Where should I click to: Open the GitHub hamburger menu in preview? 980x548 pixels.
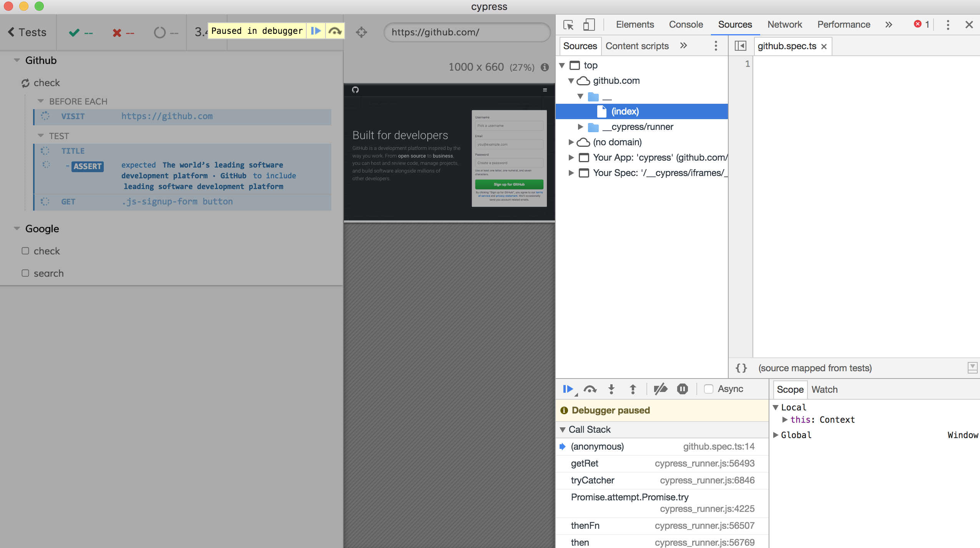tap(545, 90)
